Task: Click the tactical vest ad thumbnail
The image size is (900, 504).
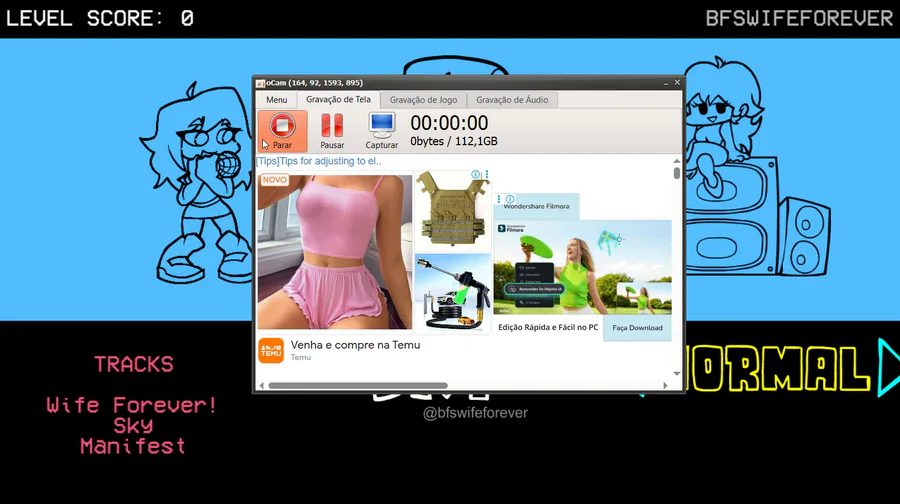Action: [453, 211]
